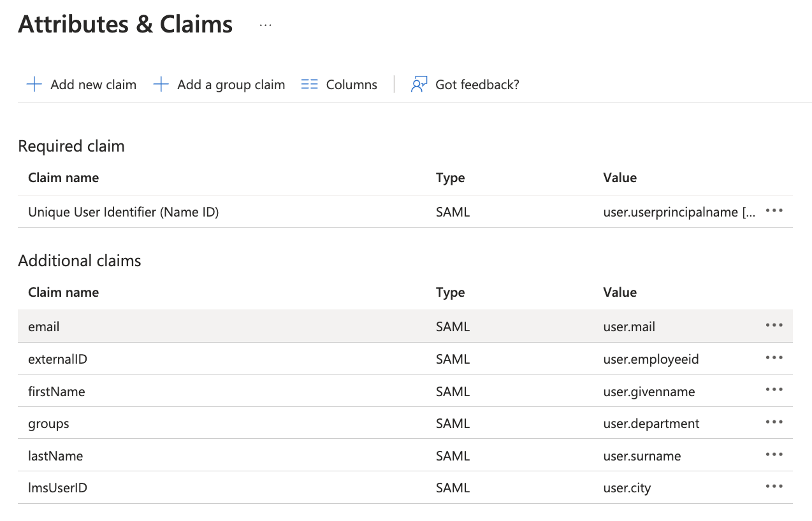The width and height of the screenshot is (812, 521).
Task: Open the ellipsis menu for the lastName claim
Action: (x=774, y=455)
